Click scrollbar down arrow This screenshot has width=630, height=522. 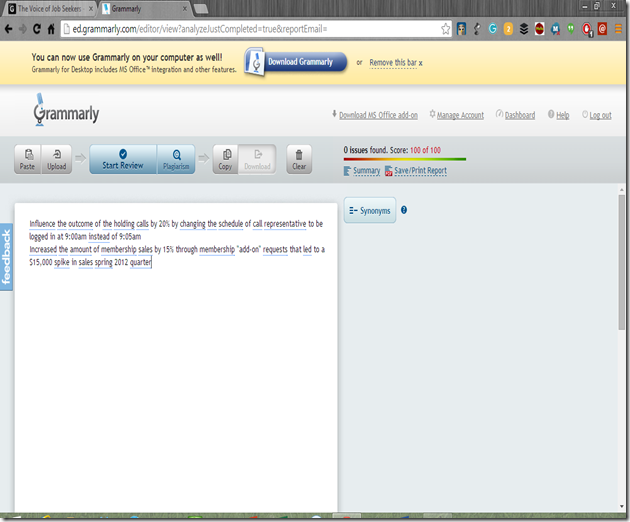tap(622, 506)
